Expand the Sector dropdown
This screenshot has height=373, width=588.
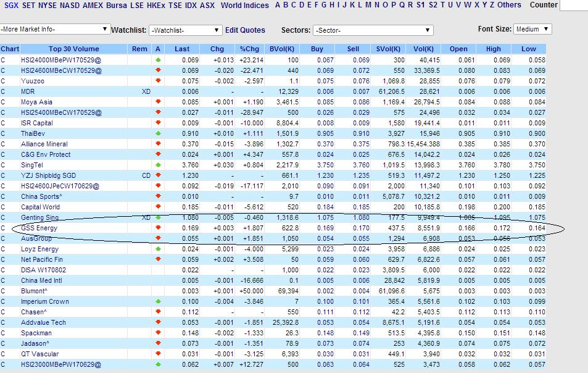tap(373, 30)
